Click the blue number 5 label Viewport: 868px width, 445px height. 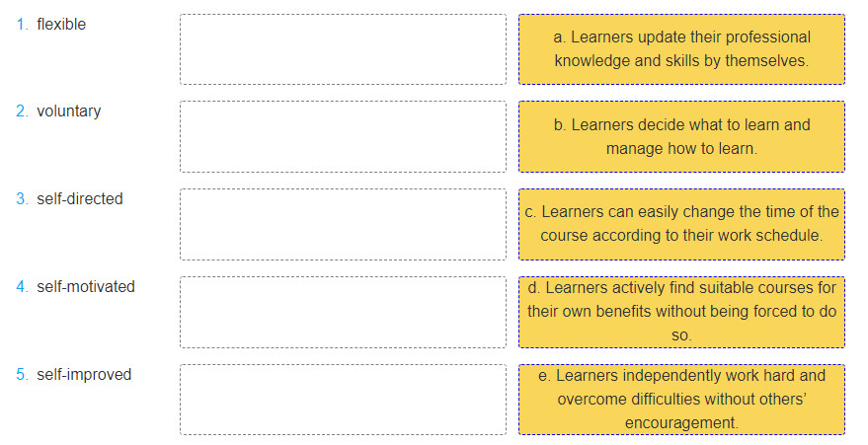point(22,374)
